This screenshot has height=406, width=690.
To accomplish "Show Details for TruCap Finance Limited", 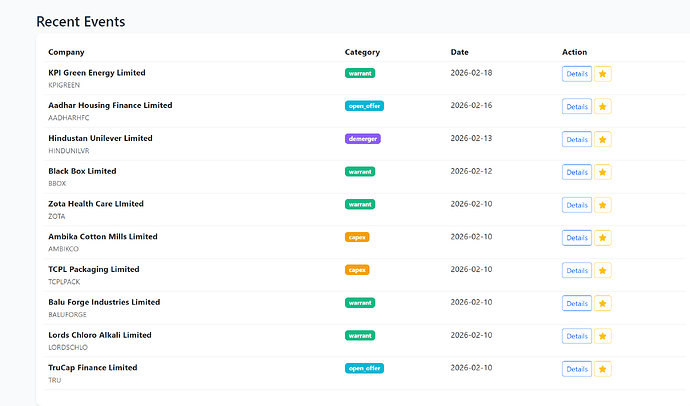I will 576,369.
